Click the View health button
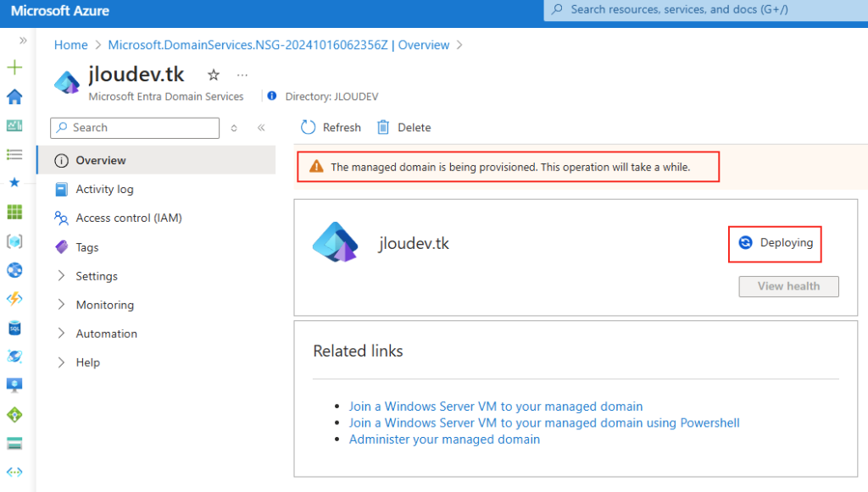Image resolution: width=868 pixels, height=492 pixels. [789, 286]
